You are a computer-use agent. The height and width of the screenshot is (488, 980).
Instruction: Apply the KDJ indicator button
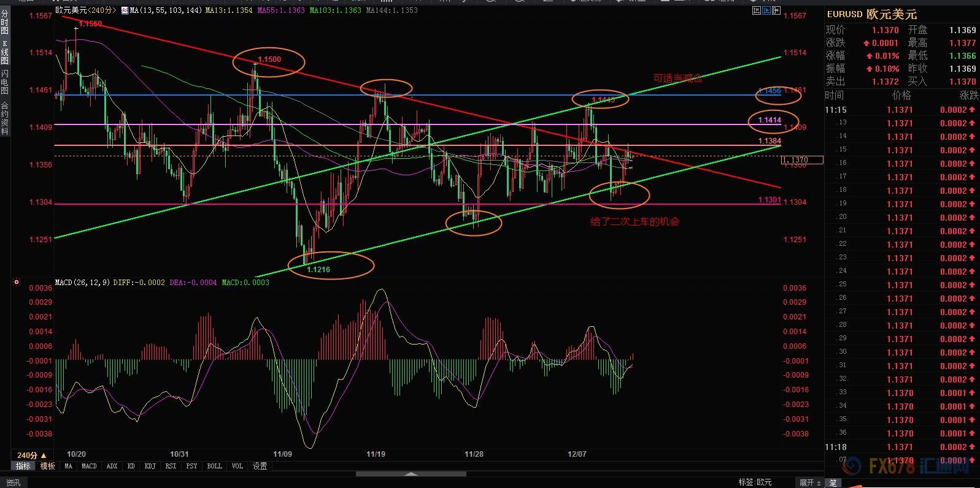pos(150,466)
